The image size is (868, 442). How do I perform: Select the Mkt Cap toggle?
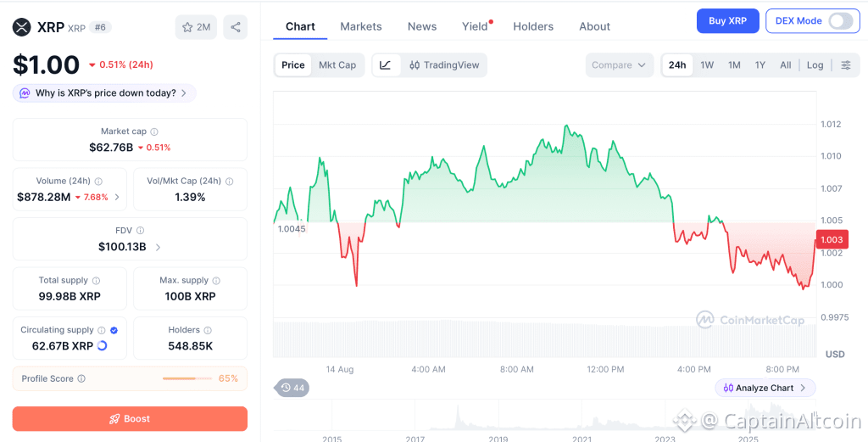pos(337,64)
